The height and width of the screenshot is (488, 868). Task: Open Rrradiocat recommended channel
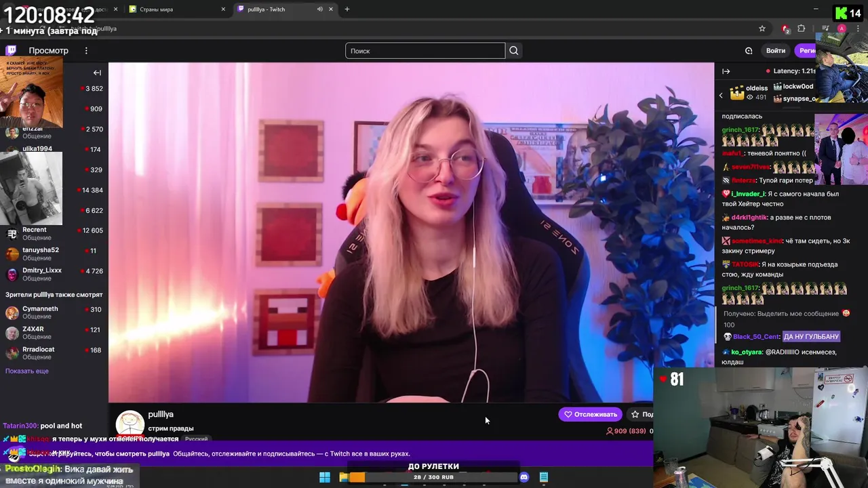coord(54,353)
